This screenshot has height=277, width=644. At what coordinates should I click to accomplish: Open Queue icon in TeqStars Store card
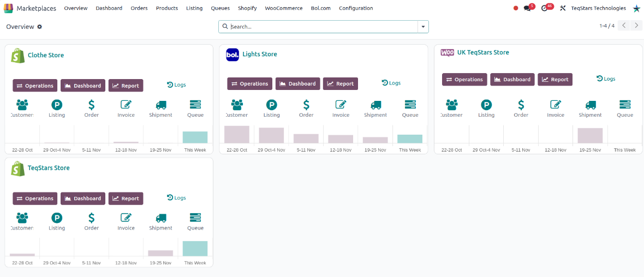[x=195, y=218]
